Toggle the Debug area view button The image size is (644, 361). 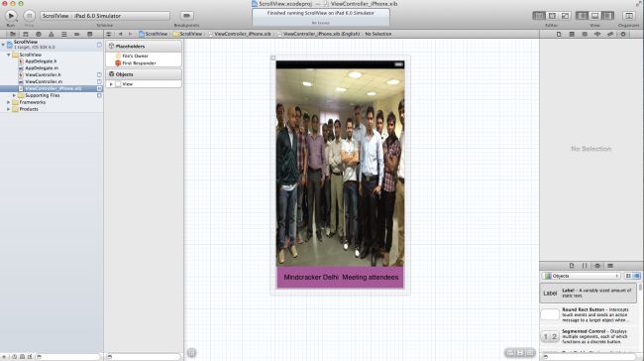(x=594, y=16)
